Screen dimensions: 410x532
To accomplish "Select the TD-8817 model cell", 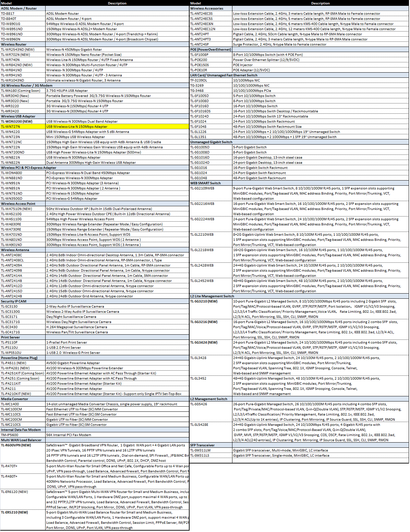I will [23, 14].
